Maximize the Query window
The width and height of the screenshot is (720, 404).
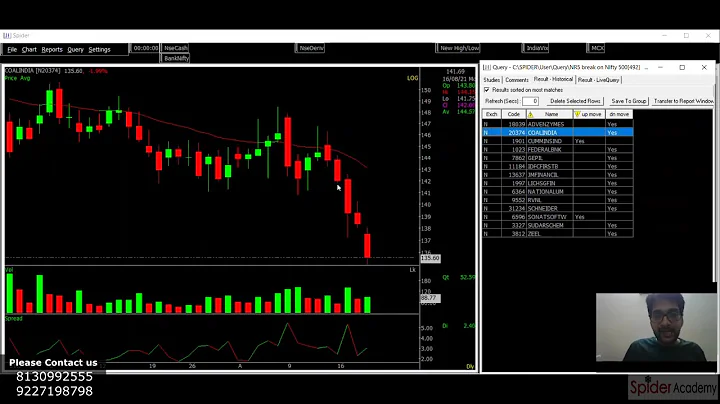(682, 67)
